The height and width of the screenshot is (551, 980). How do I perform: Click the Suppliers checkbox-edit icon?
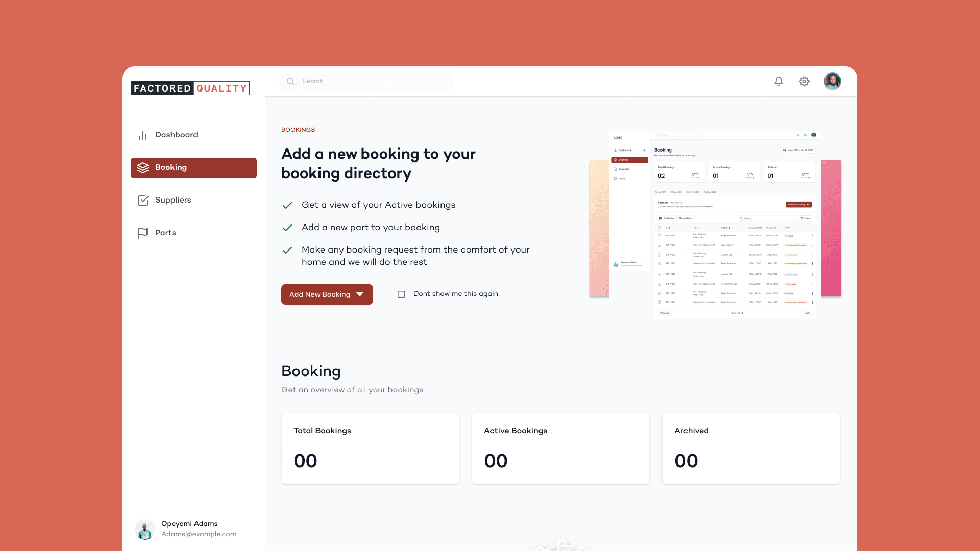click(x=143, y=200)
